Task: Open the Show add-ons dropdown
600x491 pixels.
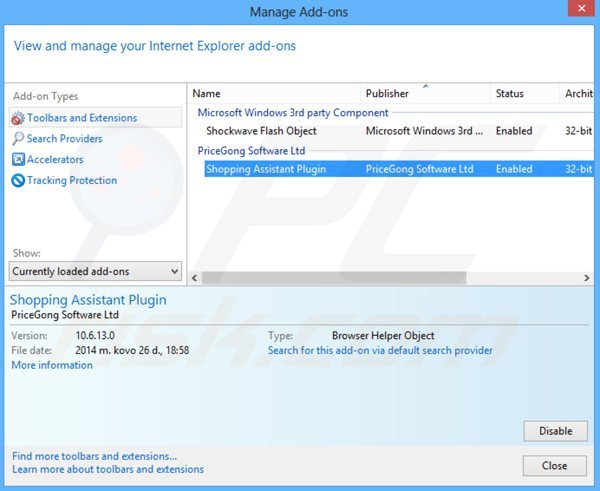Action: click(x=95, y=271)
